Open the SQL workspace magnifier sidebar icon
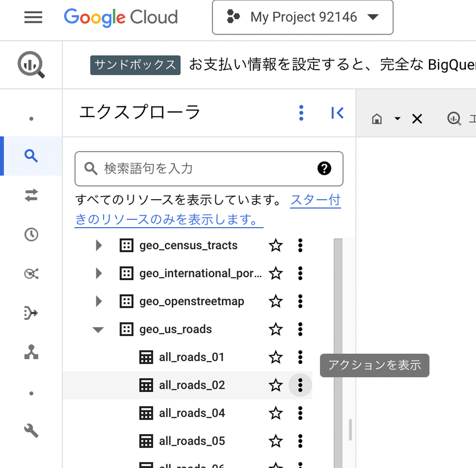 (x=31, y=156)
